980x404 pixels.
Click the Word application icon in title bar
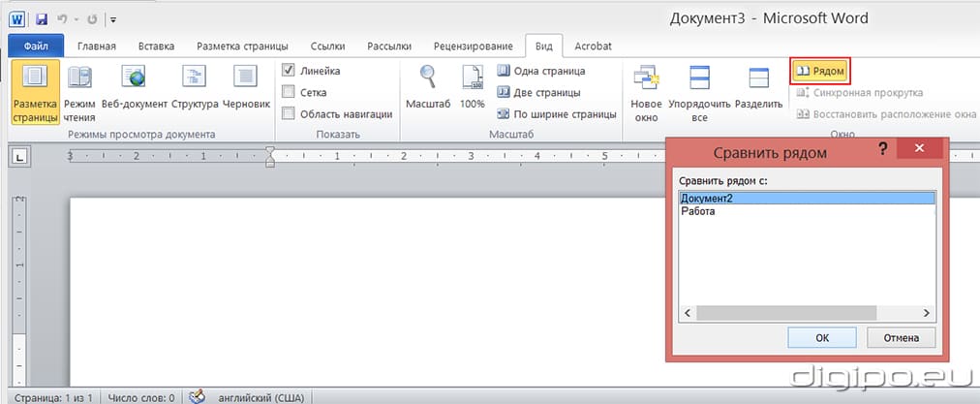[16, 18]
